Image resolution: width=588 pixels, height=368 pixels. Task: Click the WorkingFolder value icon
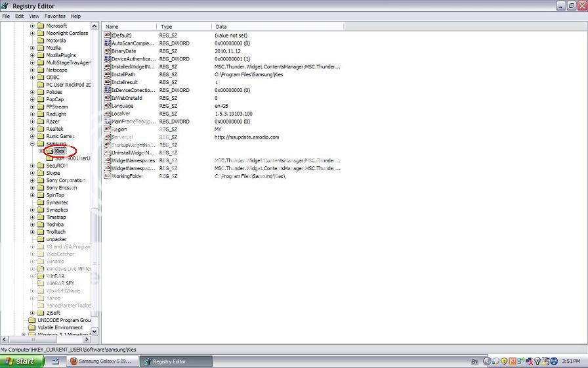click(108, 176)
